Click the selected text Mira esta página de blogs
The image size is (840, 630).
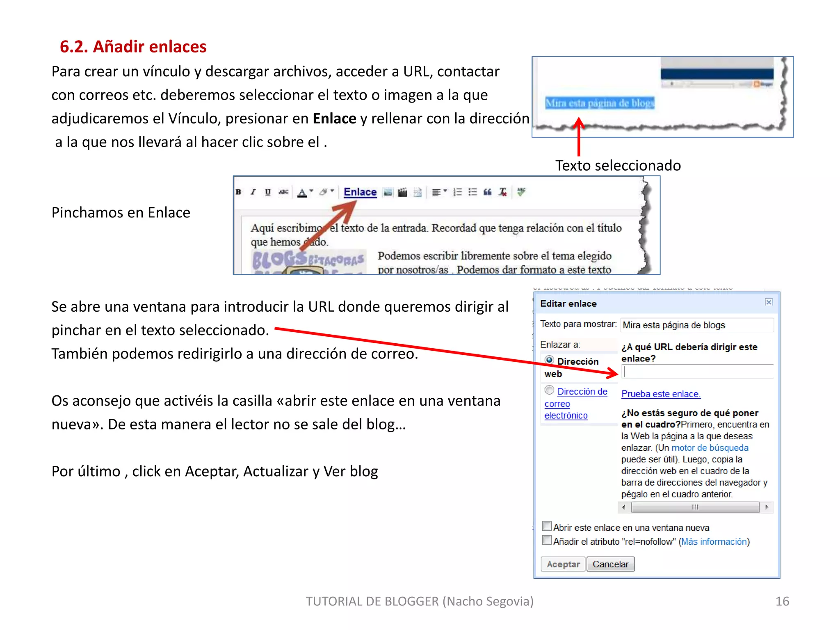(x=600, y=103)
